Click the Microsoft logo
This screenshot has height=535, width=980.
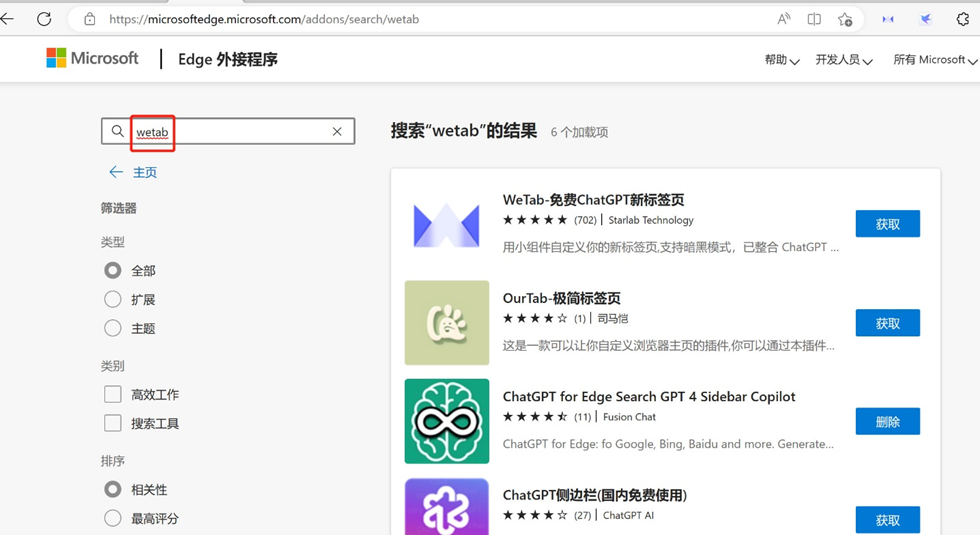(x=92, y=58)
